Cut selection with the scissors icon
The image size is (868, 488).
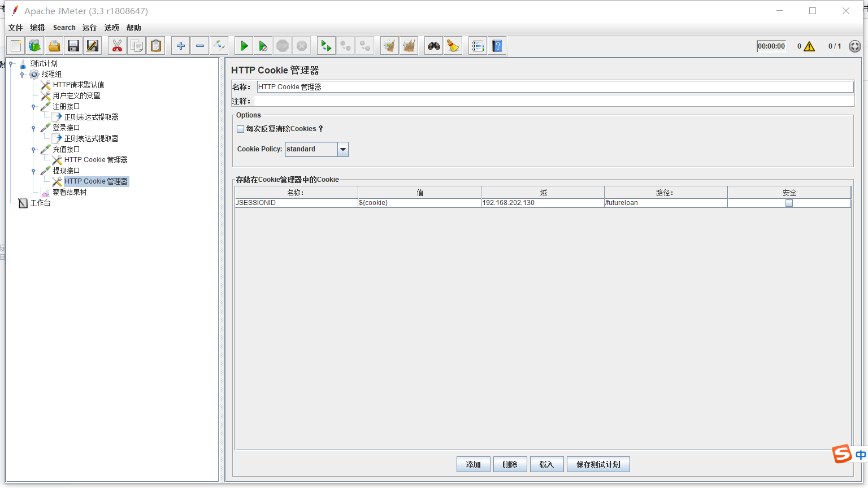tap(117, 46)
